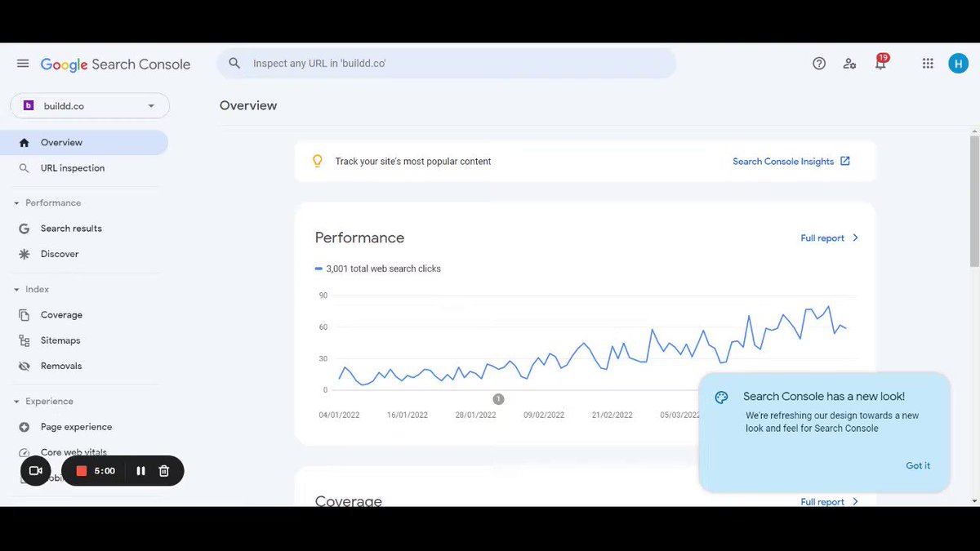Collapse the Index sidebar section

tap(16, 290)
